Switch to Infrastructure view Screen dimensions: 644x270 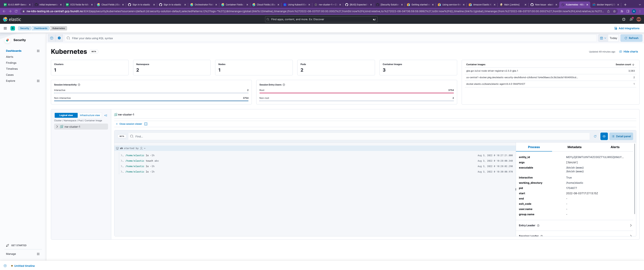click(89, 115)
